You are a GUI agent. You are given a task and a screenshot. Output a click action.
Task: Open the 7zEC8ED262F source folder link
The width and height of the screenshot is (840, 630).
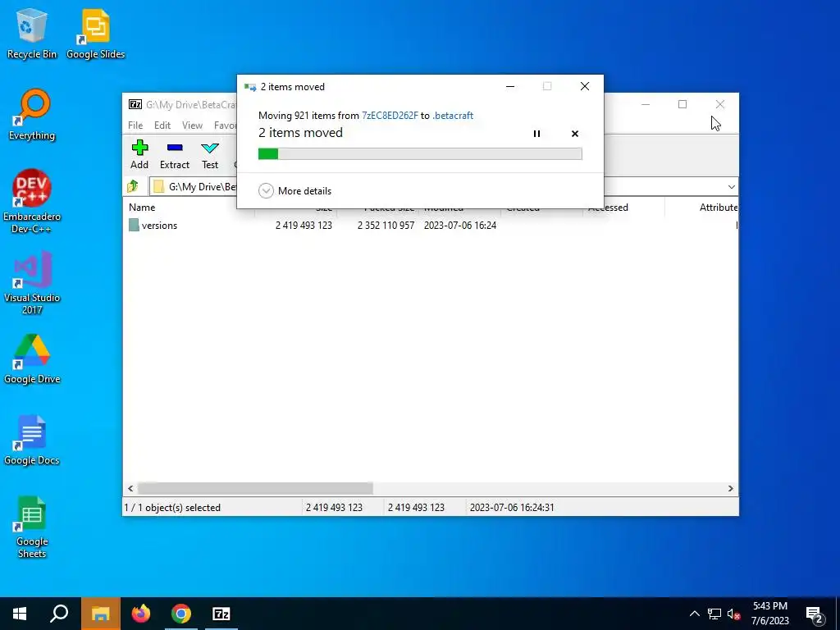(x=390, y=115)
